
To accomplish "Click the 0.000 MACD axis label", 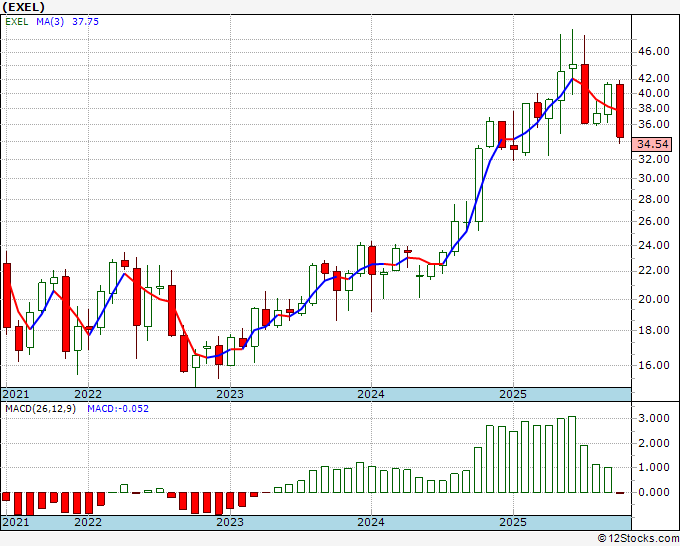I will (654, 492).
